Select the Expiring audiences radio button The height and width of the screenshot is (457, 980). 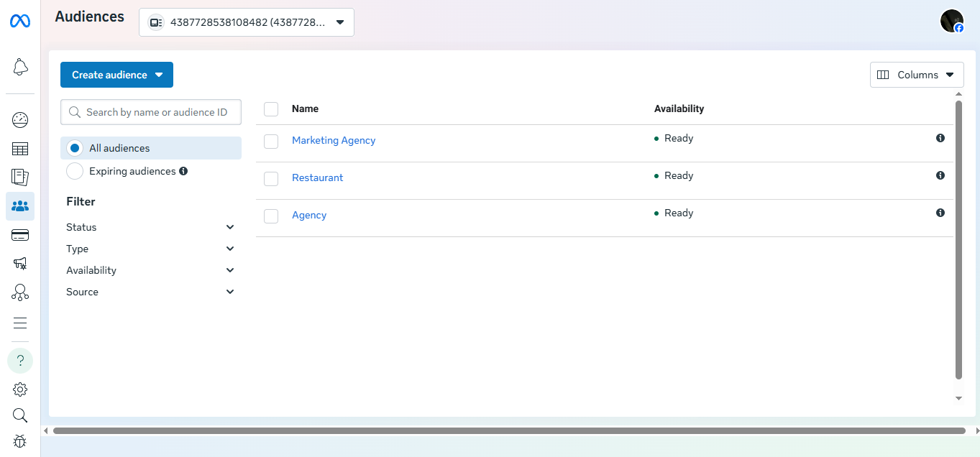[x=75, y=171]
